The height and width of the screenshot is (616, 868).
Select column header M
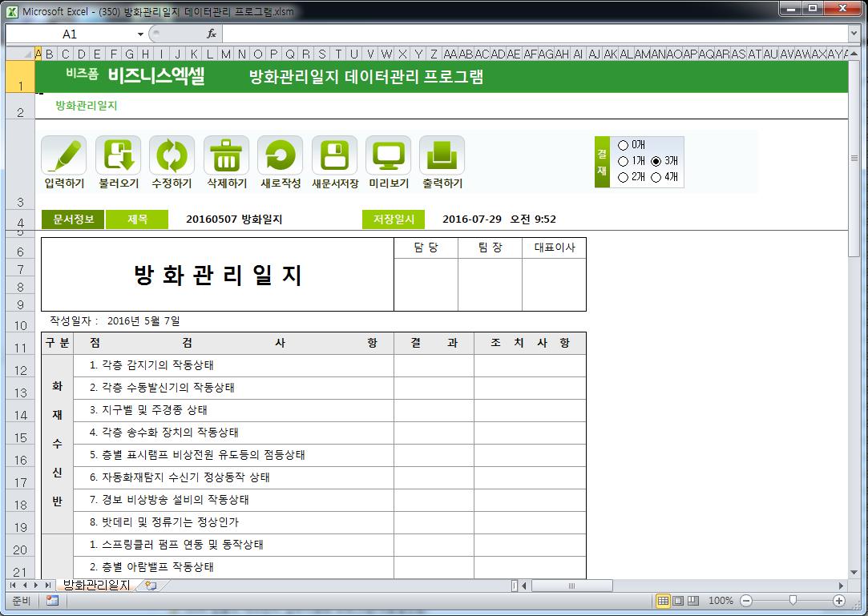pyautogui.click(x=225, y=54)
